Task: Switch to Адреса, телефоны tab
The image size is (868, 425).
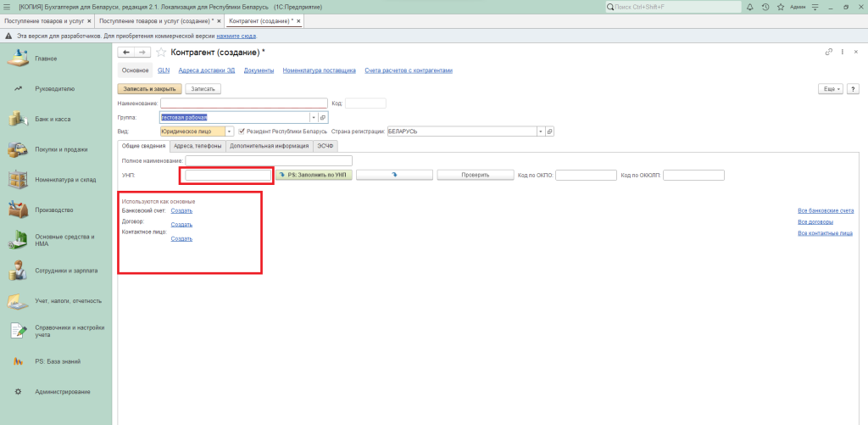Action: pos(197,146)
